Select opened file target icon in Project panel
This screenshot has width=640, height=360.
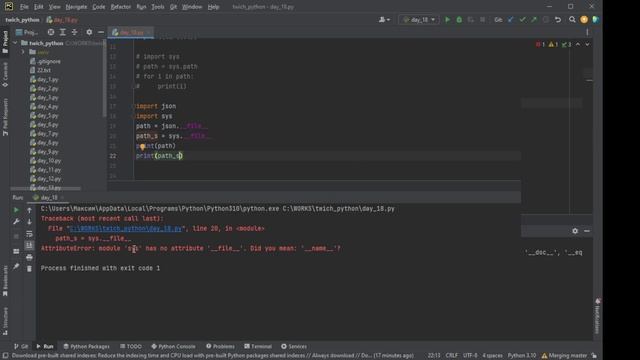[x=51, y=32]
